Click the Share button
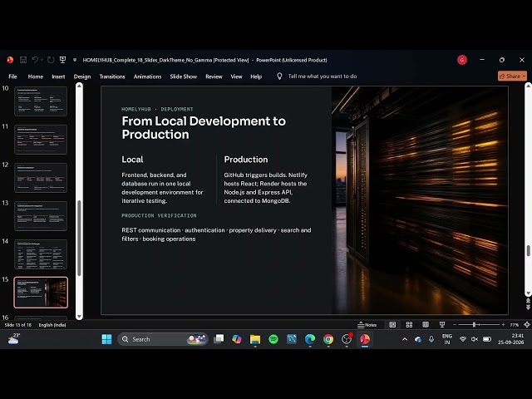 pos(512,76)
